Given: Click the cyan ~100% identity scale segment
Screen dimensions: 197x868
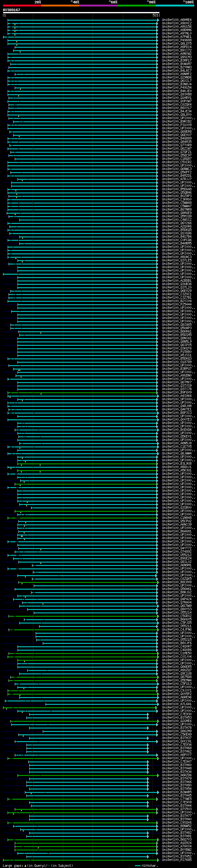Looking at the screenshot, I should pyautogui.click(x=175, y=6).
